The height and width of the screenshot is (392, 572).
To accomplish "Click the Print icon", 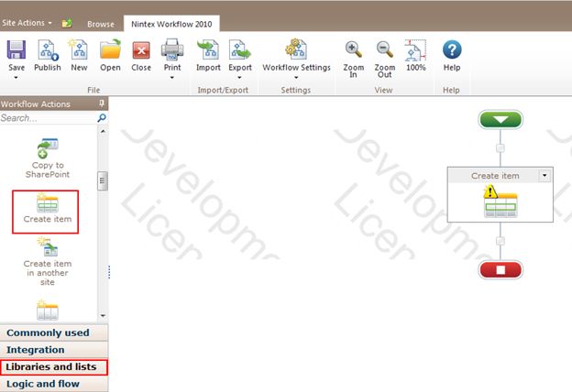I will pyautogui.click(x=172, y=49).
